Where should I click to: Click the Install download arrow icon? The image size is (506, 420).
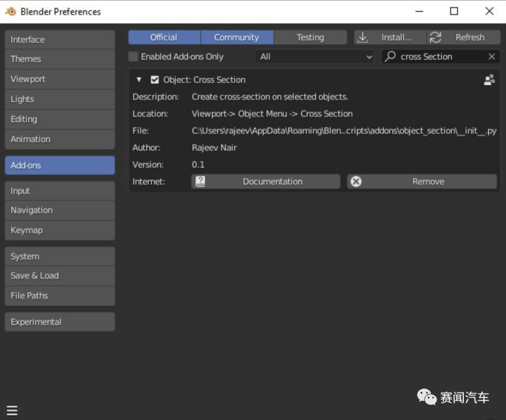(x=363, y=38)
